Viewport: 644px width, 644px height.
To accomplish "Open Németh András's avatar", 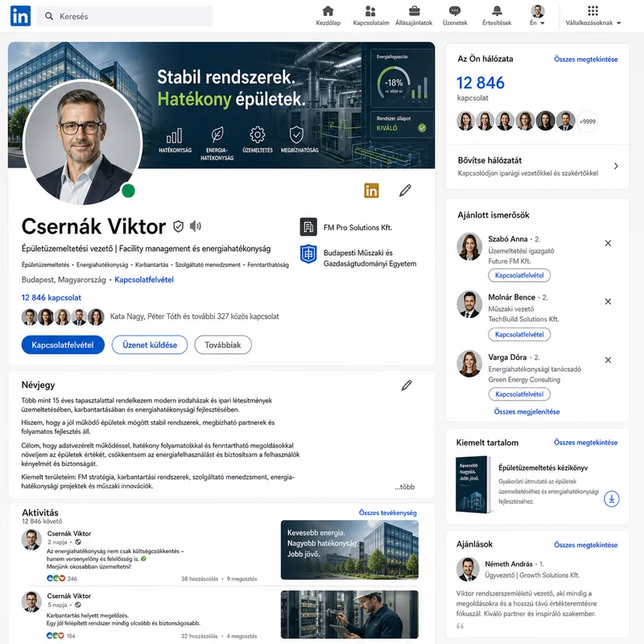I will click(468, 569).
